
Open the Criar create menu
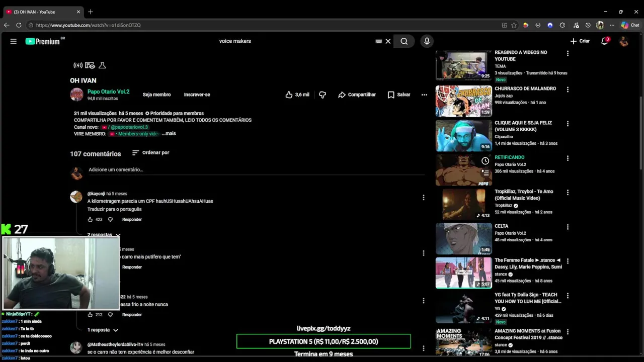click(x=580, y=41)
